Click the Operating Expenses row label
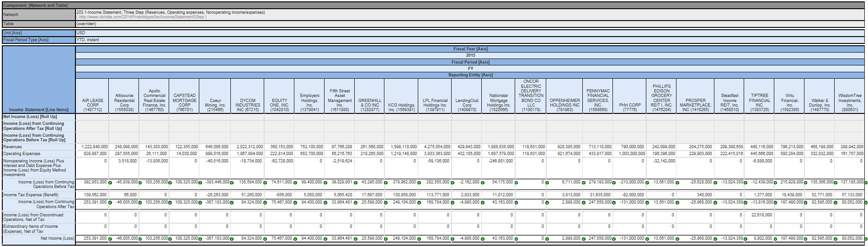This screenshot has width=868, height=247. click(x=22, y=154)
